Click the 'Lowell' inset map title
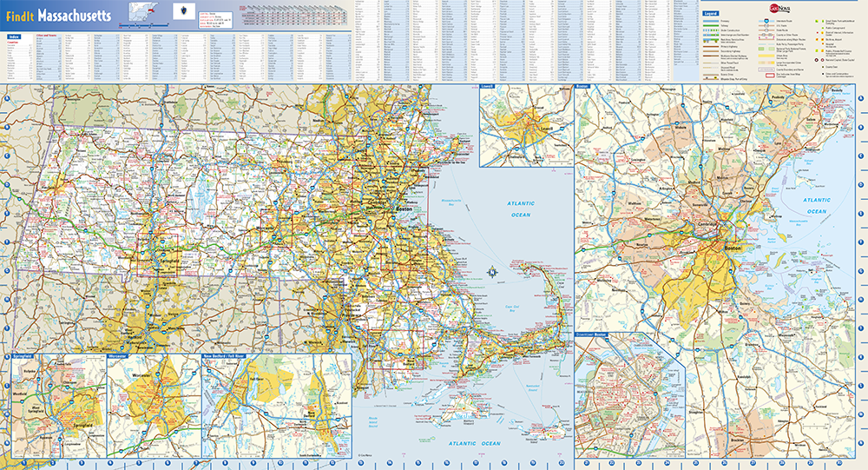Screen dimensions: 868x470 pos(487,87)
